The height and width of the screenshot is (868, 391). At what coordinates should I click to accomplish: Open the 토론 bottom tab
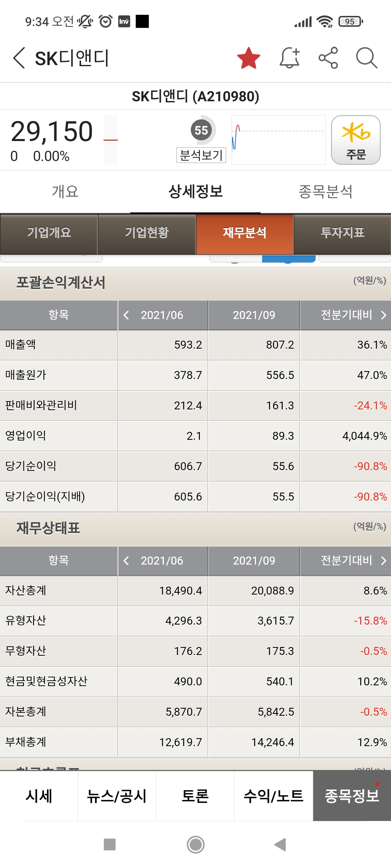pos(195,796)
